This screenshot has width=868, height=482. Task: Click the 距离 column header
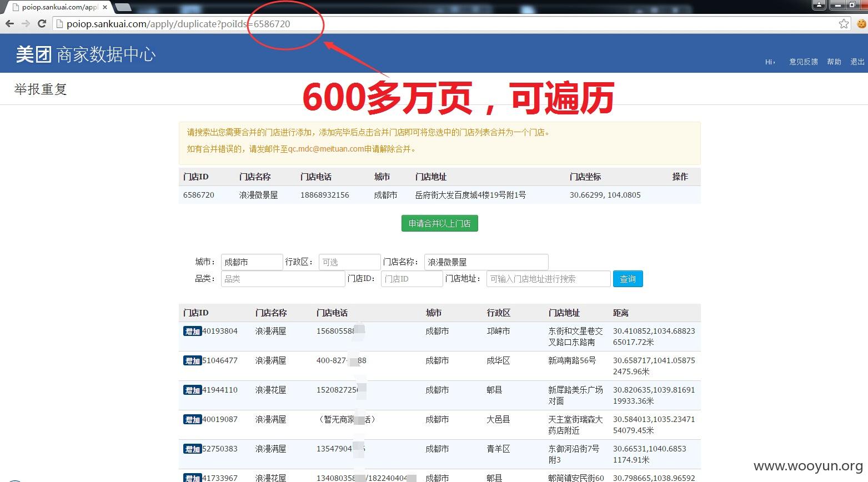[621, 313]
